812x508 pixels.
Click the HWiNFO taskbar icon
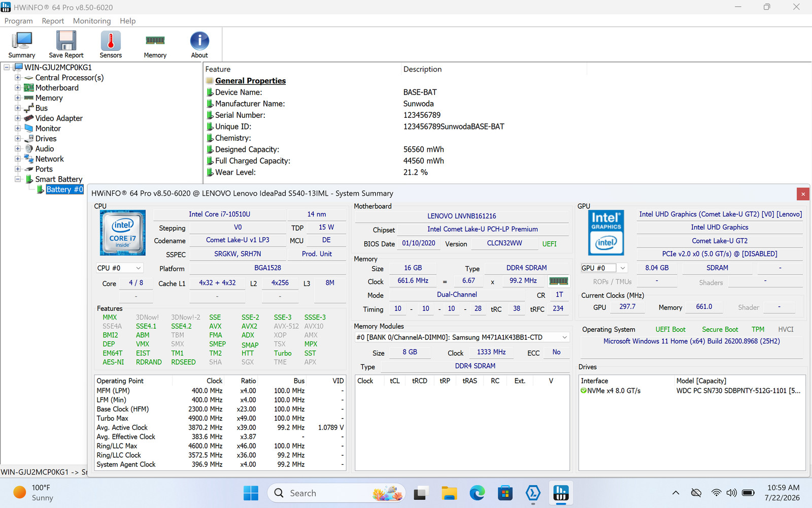coord(561,493)
